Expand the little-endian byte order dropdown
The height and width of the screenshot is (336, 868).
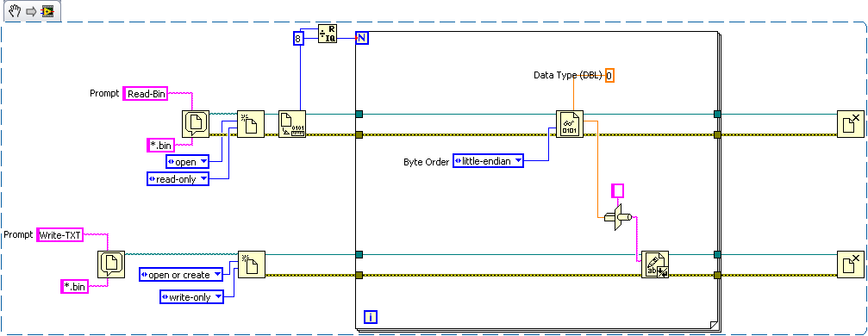pos(488,160)
